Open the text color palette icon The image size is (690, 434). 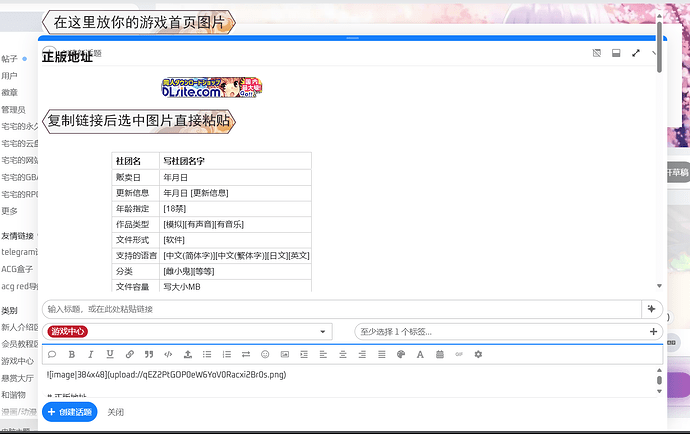(x=400, y=354)
